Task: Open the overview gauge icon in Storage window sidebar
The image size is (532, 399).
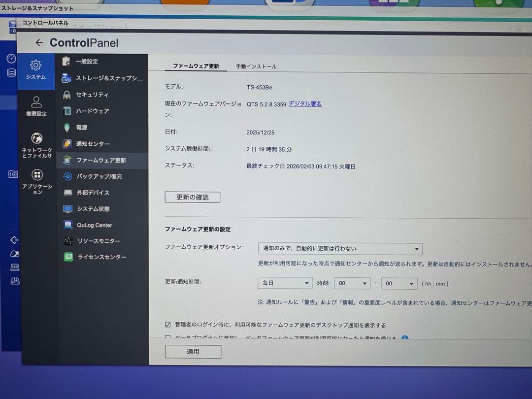Action: click(11, 58)
